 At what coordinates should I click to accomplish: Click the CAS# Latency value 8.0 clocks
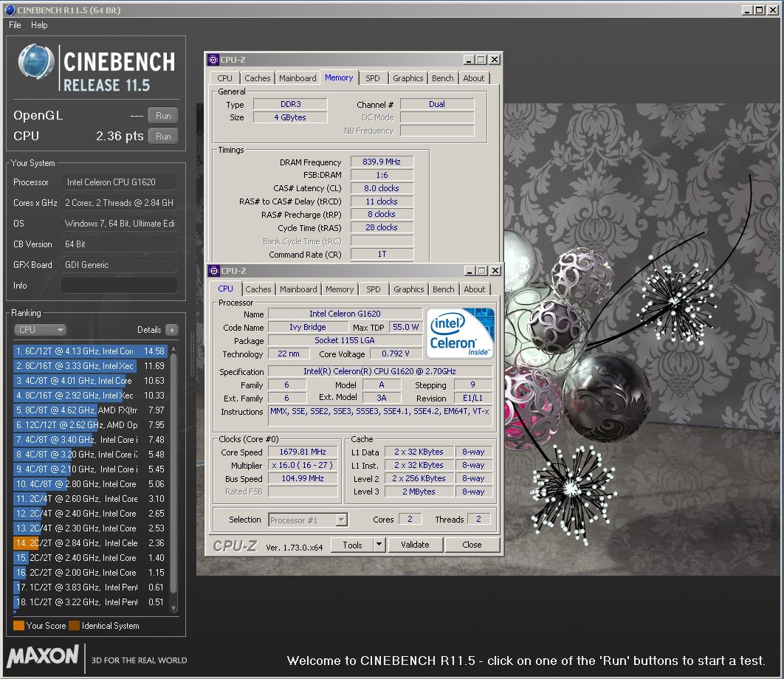pos(382,188)
